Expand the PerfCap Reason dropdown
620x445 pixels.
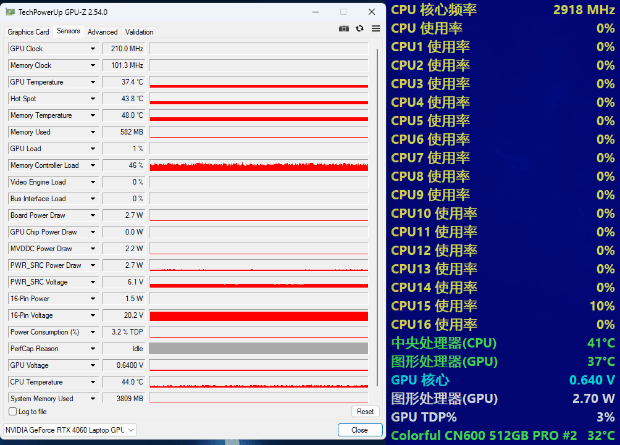click(x=93, y=349)
